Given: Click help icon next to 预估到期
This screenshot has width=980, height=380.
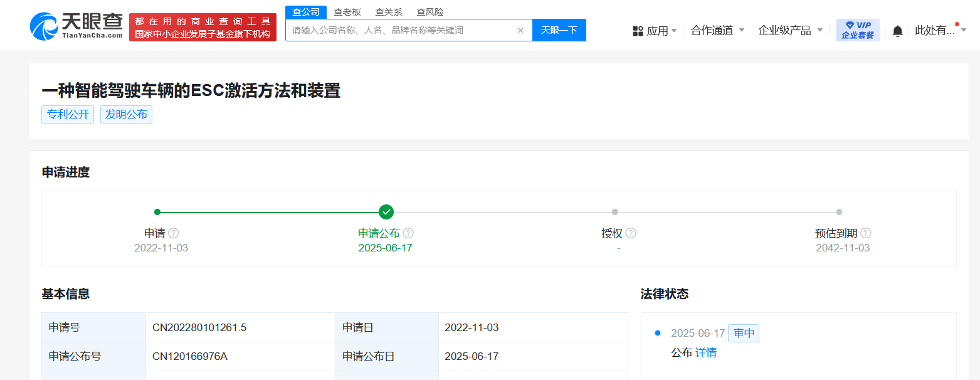Looking at the screenshot, I should click(865, 233).
